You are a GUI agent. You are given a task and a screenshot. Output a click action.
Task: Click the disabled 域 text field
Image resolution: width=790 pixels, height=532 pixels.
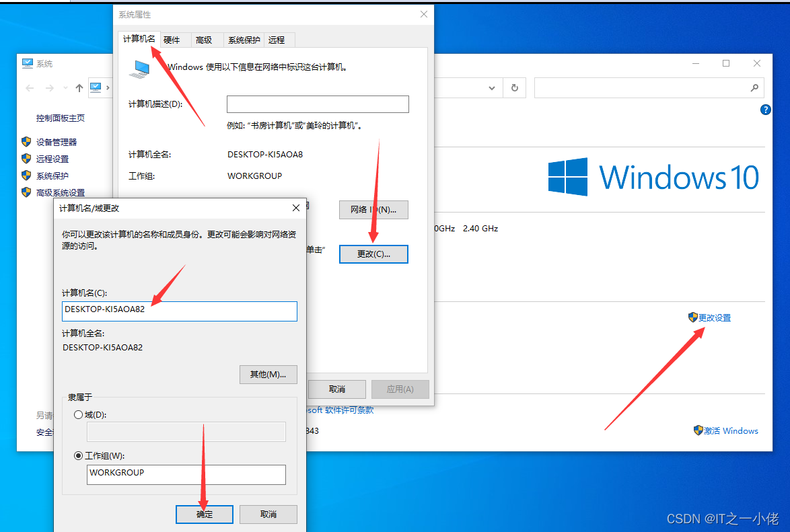pos(186,432)
